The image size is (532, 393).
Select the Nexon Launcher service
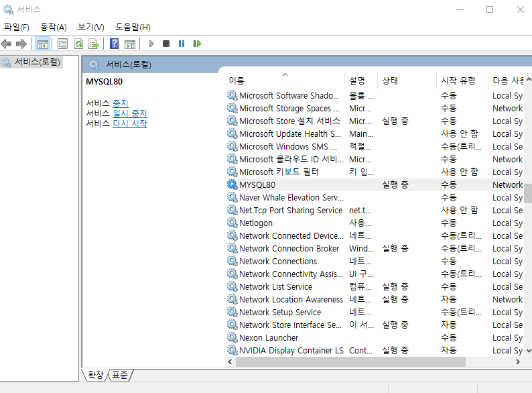click(x=375, y=337)
